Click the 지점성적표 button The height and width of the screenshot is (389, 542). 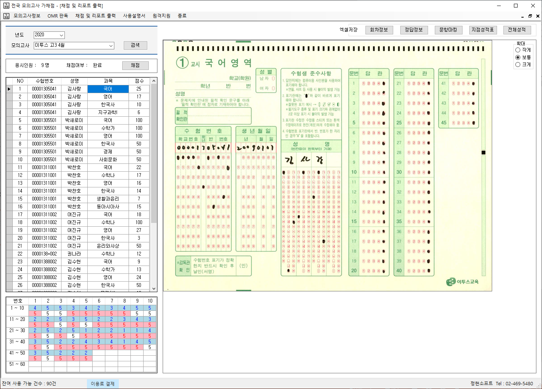[483, 30]
